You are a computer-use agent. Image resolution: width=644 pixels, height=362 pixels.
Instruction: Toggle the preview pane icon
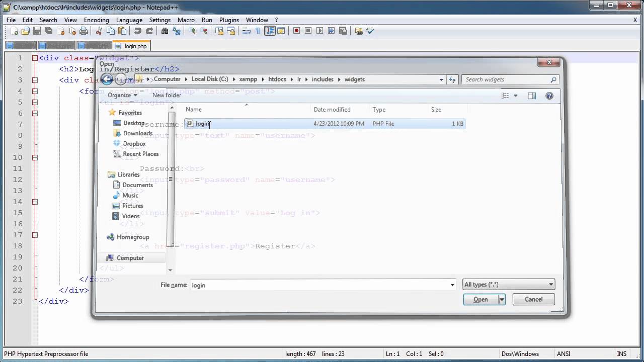point(532,96)
